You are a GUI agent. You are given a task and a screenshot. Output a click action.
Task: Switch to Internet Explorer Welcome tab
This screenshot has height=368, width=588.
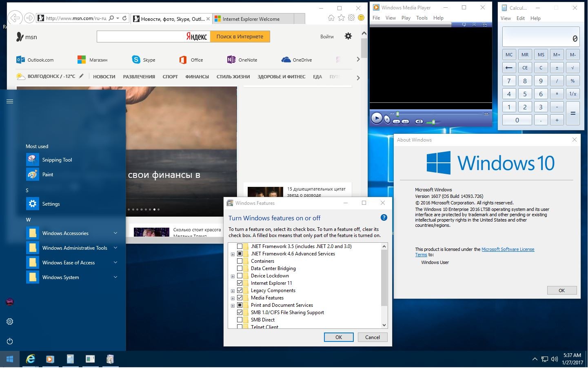(253, 19)
